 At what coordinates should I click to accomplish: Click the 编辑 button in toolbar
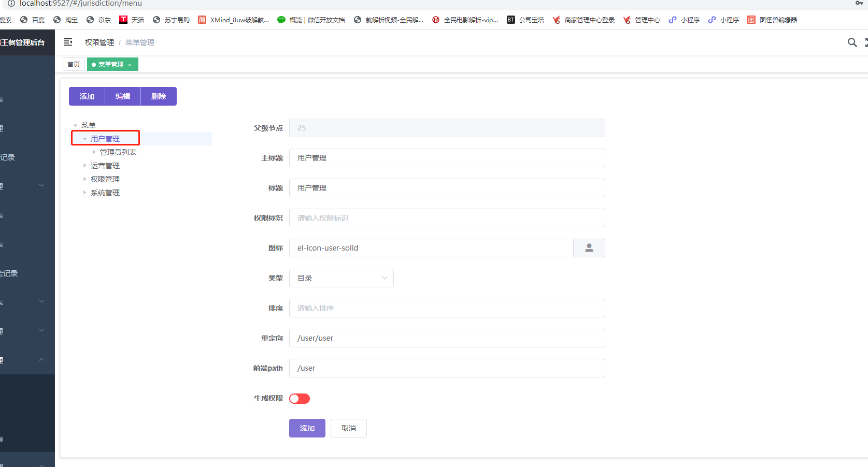coord(123,96)
